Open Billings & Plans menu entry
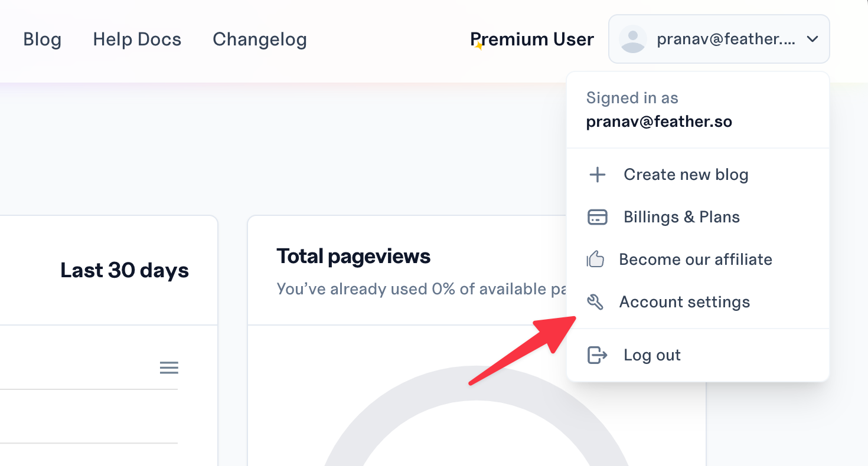Image resolution: width=868 pixels, height=466 pixels. (681, 217)
